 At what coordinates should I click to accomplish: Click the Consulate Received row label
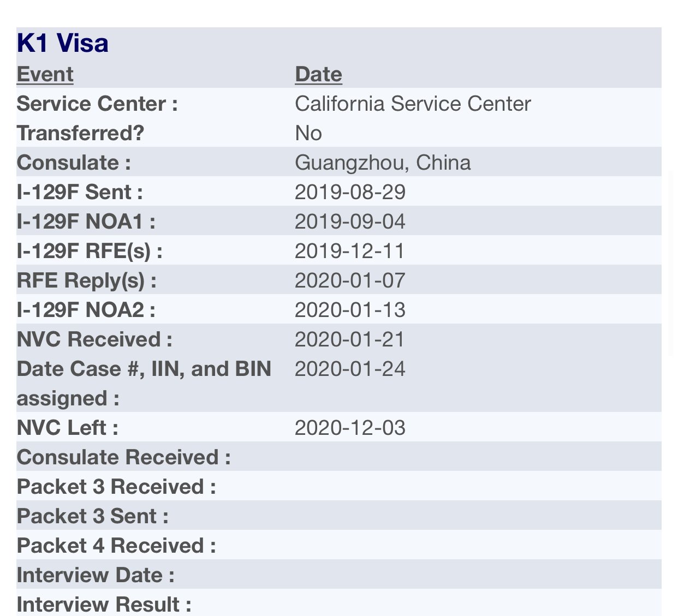coord(124,457)
